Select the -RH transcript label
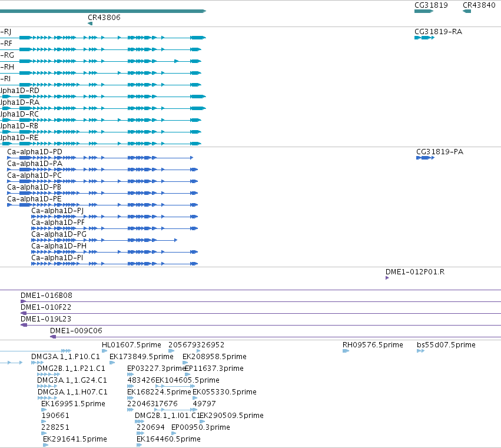501x448 pixels. [x=7, y=67]
